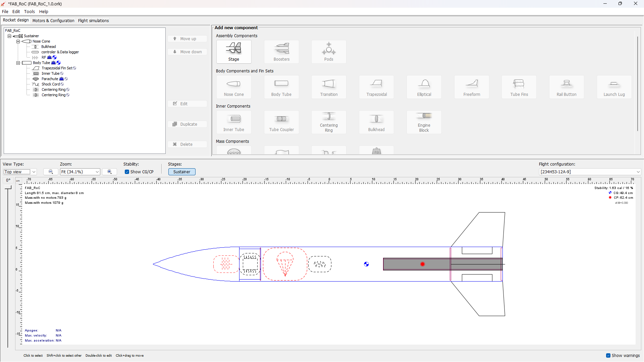Click the zoom in magnifier button
644x362 pixels.
click(x=109, y=172)
